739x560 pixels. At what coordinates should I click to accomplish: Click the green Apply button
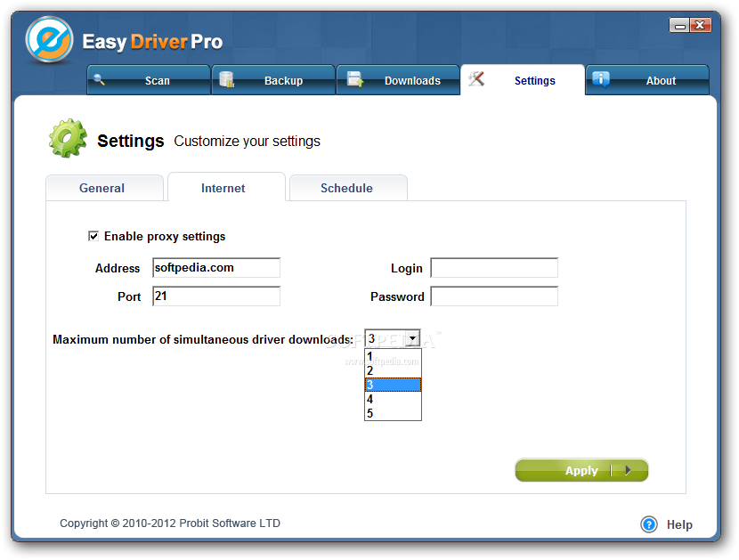coord(581,470)
